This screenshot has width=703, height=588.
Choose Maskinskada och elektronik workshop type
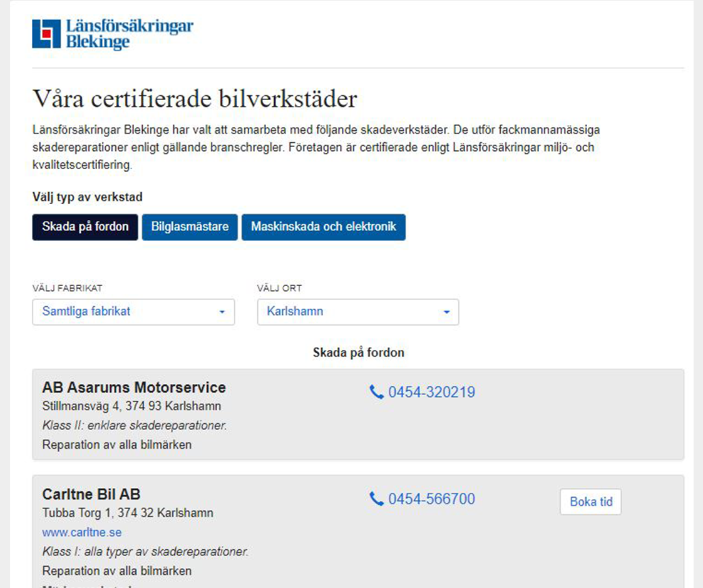[x=324, y=227]
